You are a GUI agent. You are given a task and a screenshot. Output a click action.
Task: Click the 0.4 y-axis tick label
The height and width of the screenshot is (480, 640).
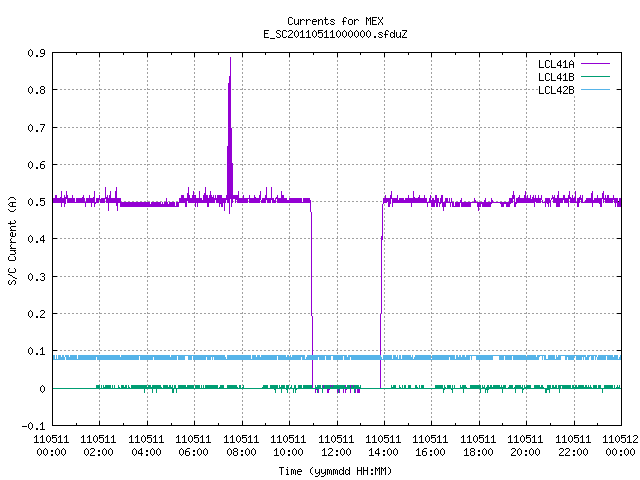(x=36, y=239)
